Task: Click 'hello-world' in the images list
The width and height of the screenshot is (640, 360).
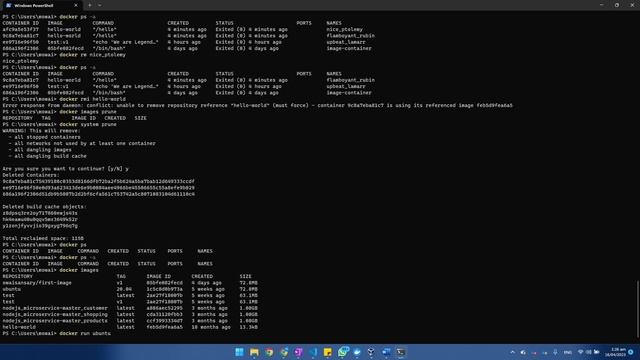Action: click(x=19, y=327)
